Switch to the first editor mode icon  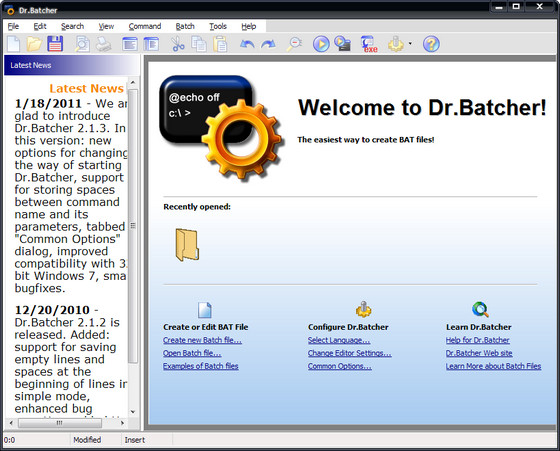coord(130,44)
